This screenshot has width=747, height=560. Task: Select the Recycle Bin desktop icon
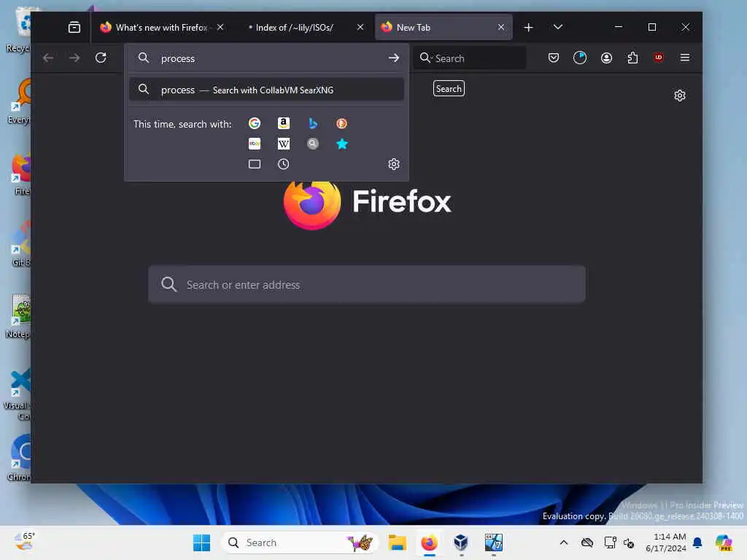[x=19, y=31]
